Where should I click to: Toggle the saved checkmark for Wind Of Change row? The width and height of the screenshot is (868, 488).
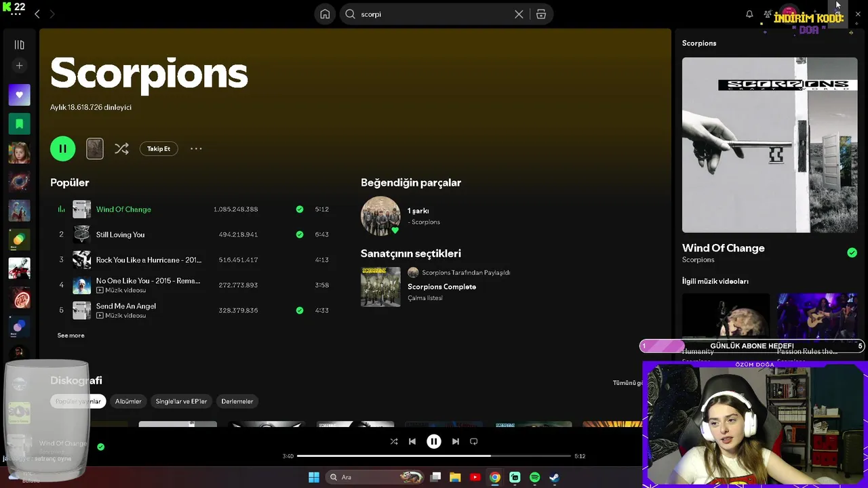[x=300, y=209]
